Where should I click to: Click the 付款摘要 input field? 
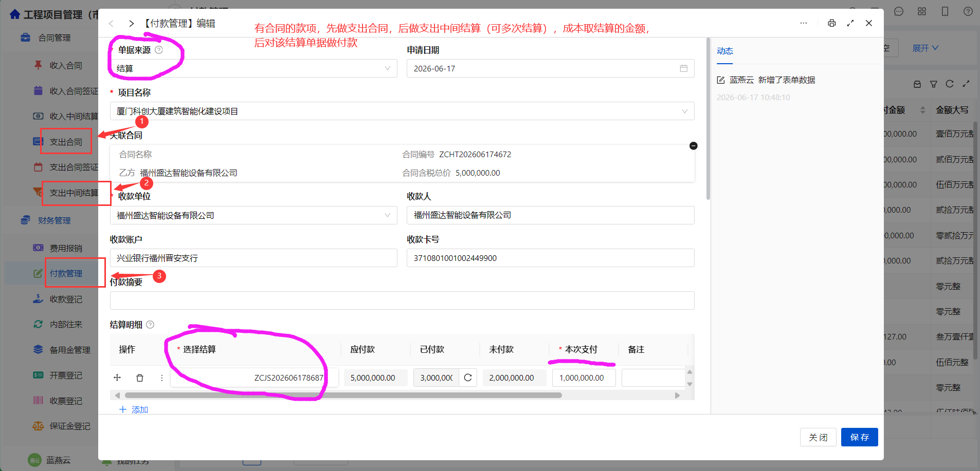(x=402, y=300)
